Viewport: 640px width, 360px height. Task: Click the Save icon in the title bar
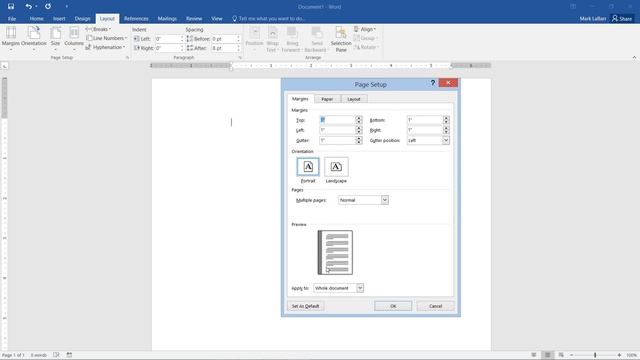[11, 6]
